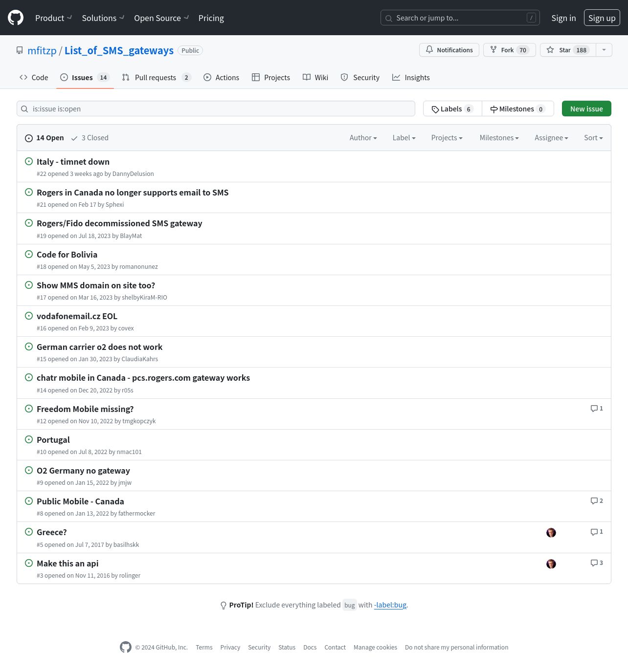Create a New issue
The image size is (628, 672).
point(586,108)
